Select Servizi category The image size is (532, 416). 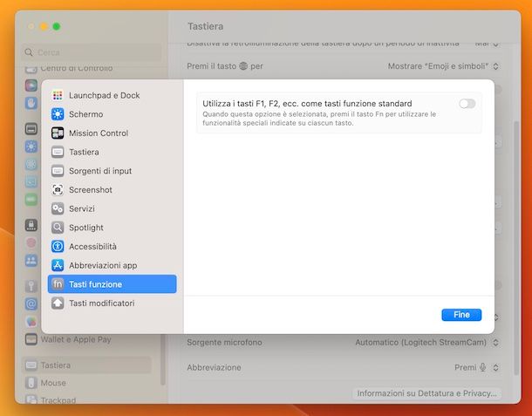point(112,208)
